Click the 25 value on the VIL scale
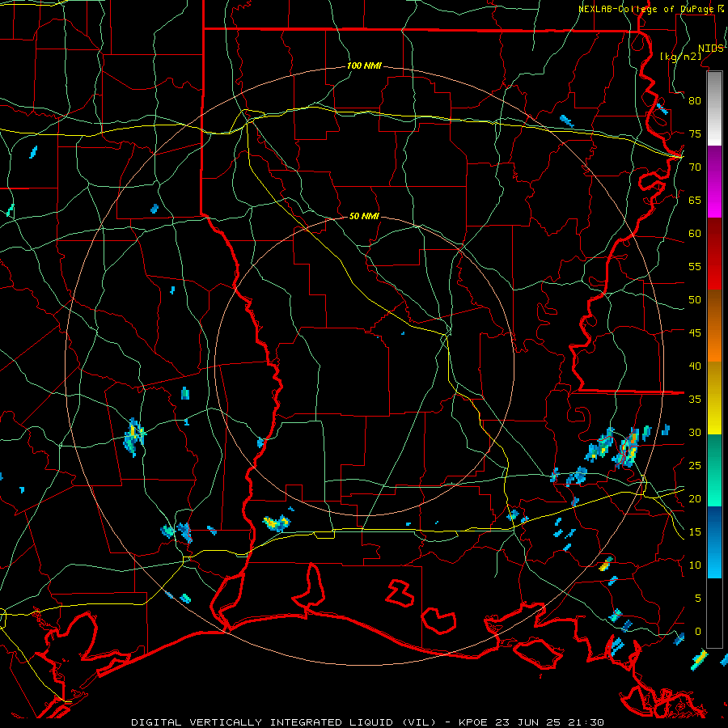This screenshot has height=728, width=728. click(x=695, y=466)
